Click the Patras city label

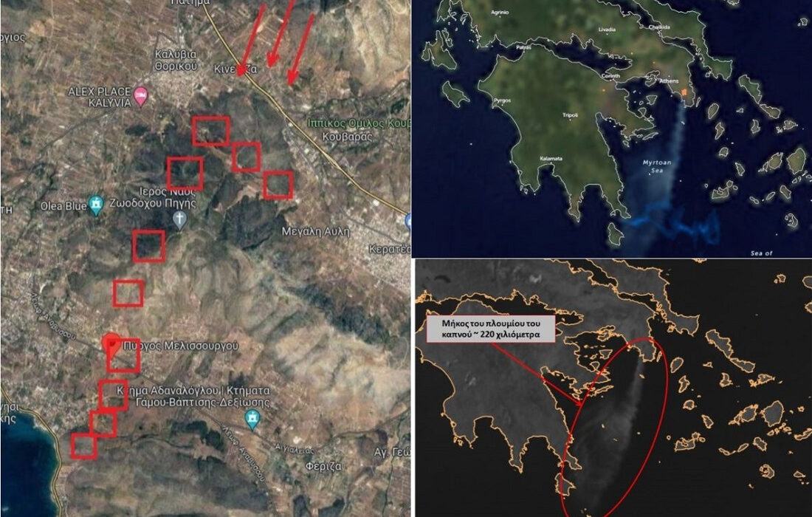(523, 47)
